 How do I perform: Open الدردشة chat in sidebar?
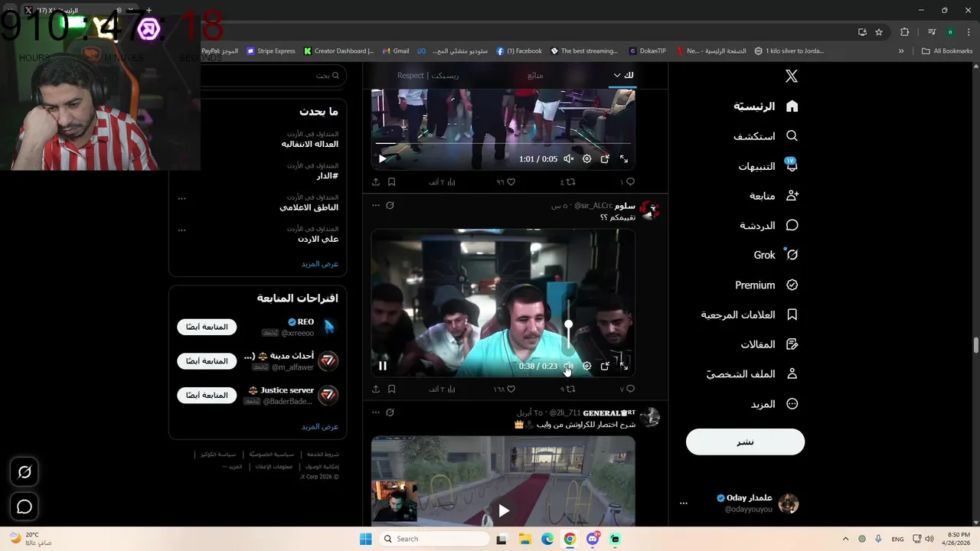(769, 226)
